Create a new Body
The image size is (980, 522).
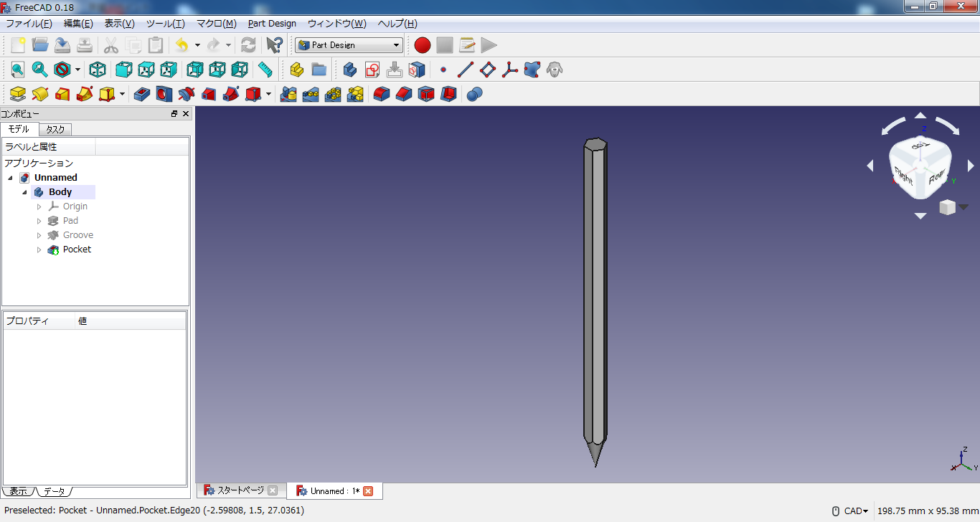[x=350, y=70]
